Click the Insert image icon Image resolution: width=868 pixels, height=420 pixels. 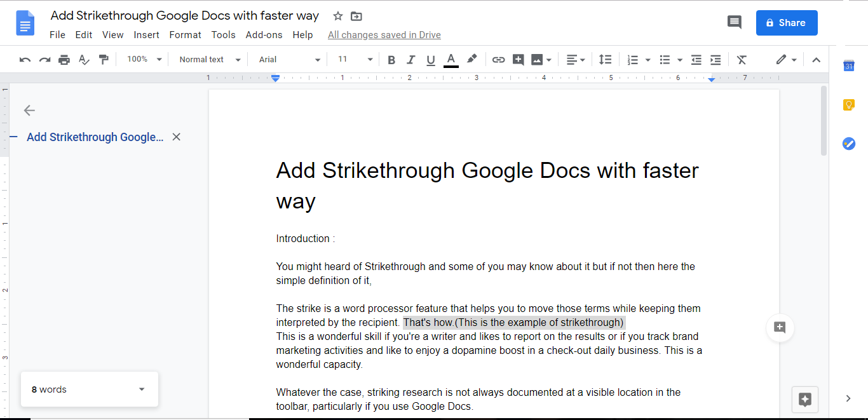pyautogui.click(x=537, y=60)
